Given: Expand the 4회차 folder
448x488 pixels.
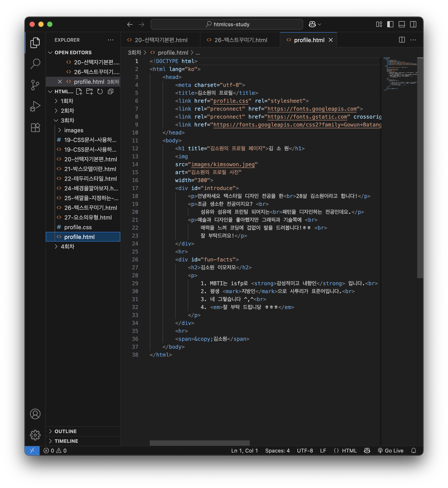Looking at the screenshot, I should click(67, 246).
